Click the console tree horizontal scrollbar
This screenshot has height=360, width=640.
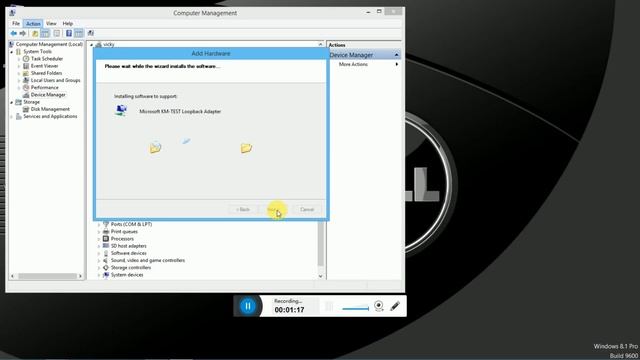coord(47,276)
